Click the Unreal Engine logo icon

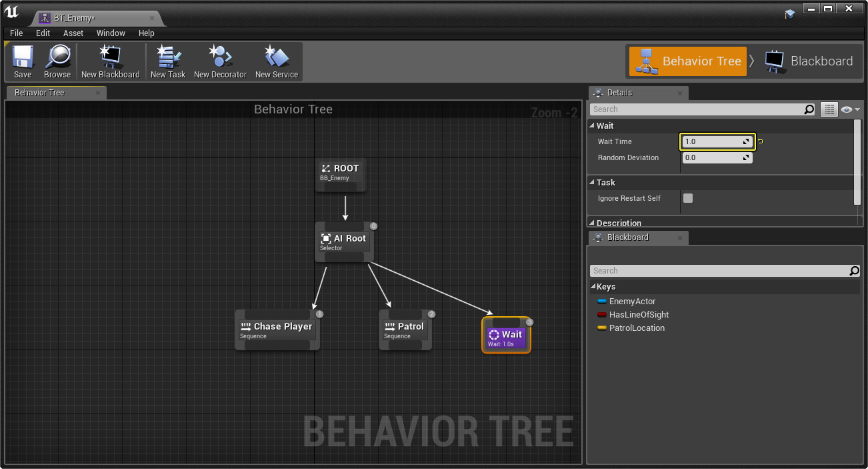(12, 12)
